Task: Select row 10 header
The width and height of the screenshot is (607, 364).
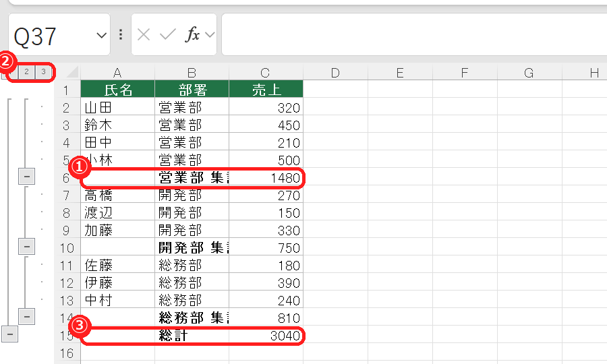Action: pyautogui.click(x=67, y=247)
